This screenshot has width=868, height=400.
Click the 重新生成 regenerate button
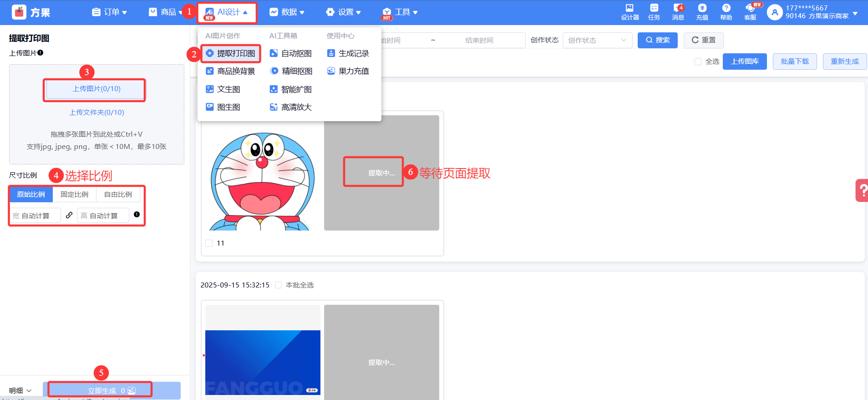point(845,62)
